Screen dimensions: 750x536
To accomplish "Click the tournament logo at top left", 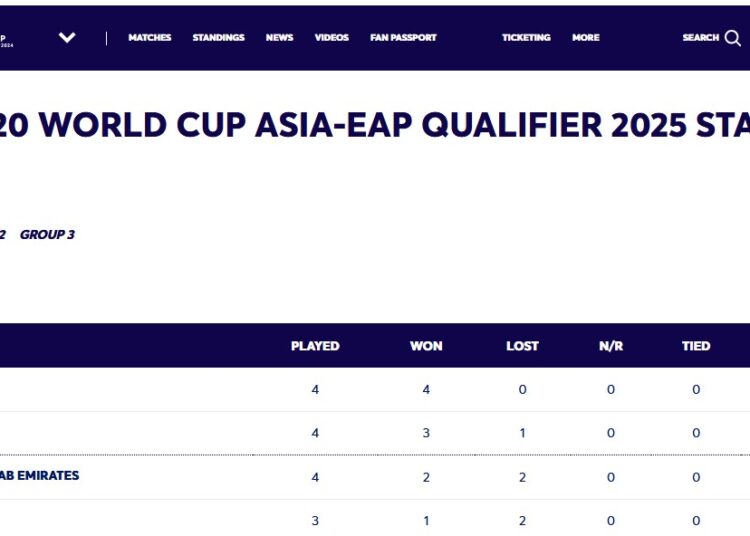I will click(x=7, y=38).
